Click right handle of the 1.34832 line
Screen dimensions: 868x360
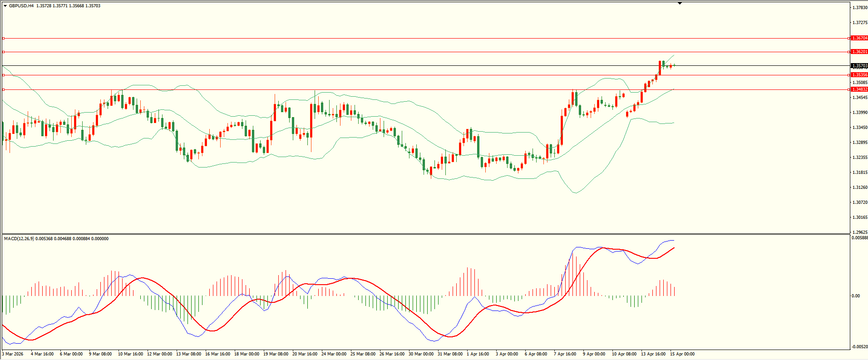[848, 89]
